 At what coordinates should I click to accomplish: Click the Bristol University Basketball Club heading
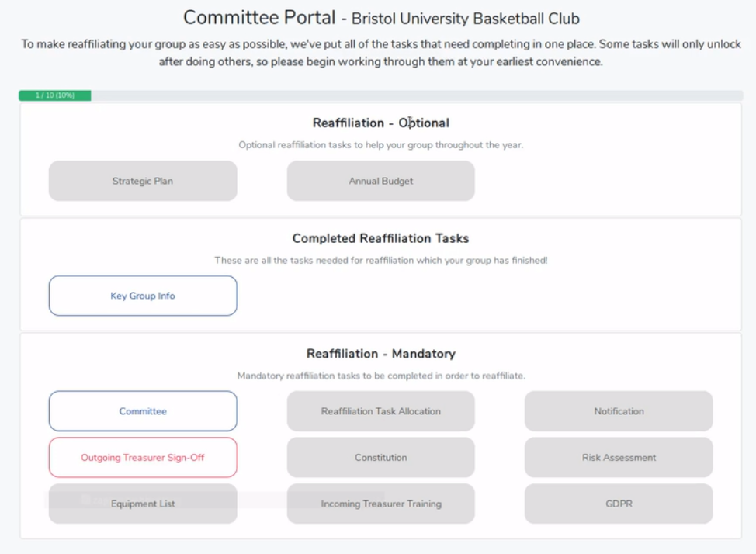point(465,19)
